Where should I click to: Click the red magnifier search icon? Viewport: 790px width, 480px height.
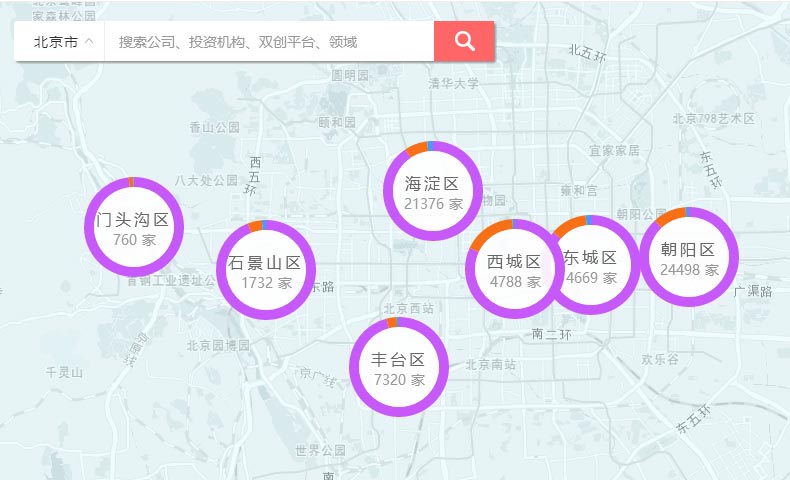(x=464, y=41)
